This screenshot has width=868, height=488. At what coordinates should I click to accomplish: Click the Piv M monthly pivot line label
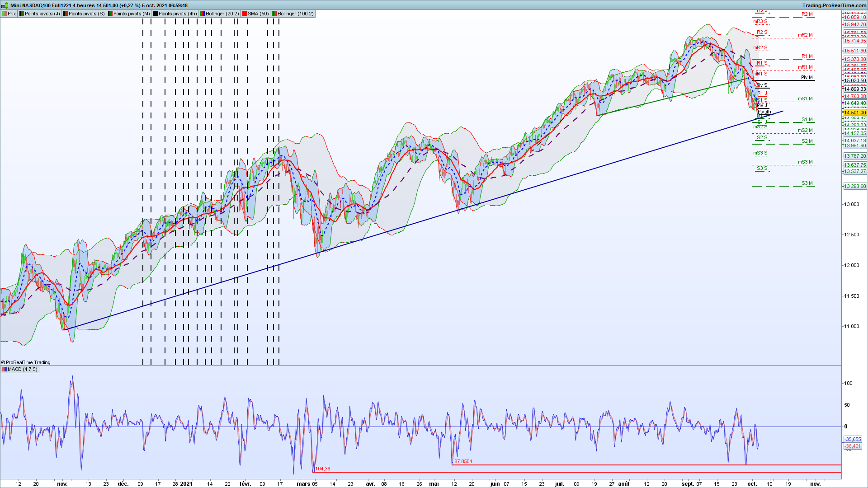click(x=807, y=77)
